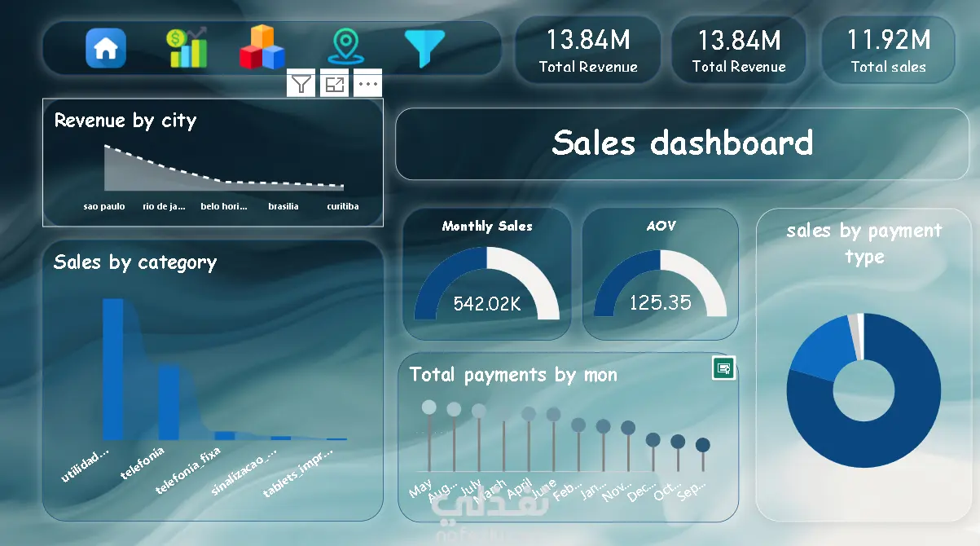
Task: Click the Revenue by city title
Action: coord(125,121)
